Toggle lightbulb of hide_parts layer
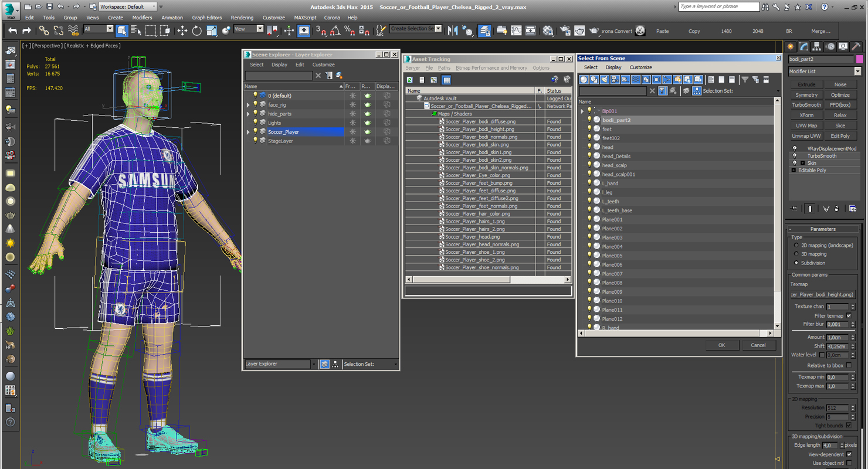The height and width of the screenshot is (469, 868). [255, 114]
